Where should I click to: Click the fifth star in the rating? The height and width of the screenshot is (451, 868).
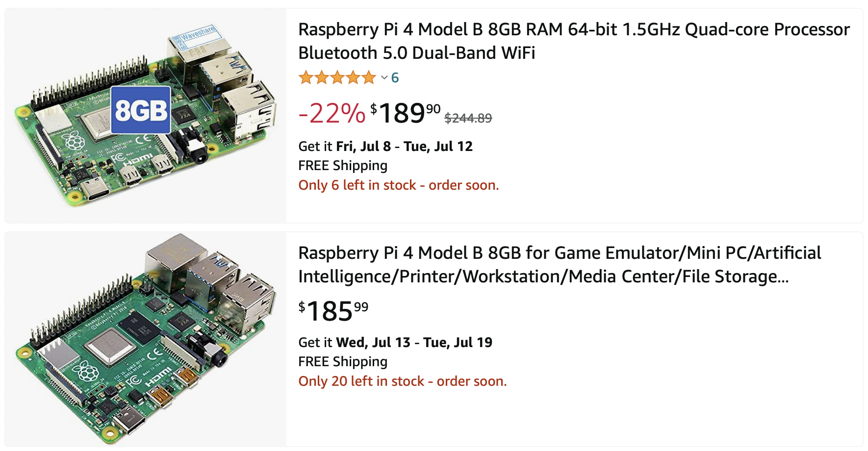click(x=369, y=77)
